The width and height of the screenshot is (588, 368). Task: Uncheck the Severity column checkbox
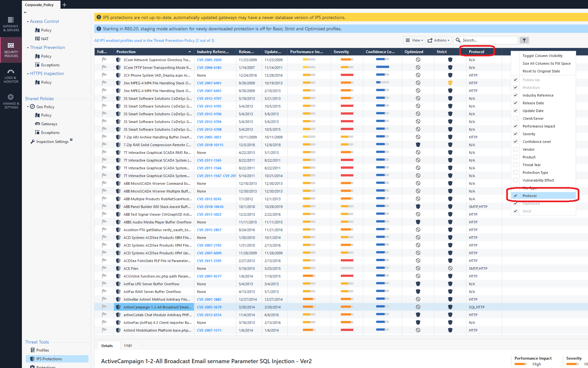516,134
